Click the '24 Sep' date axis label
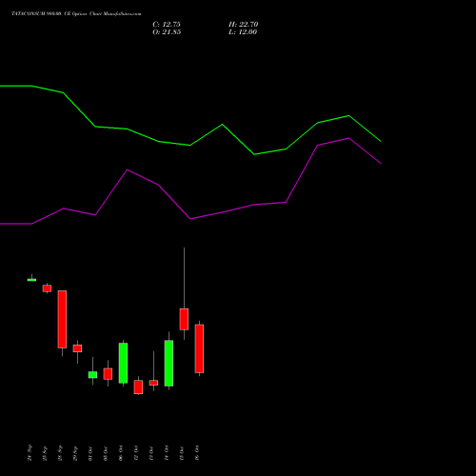The width and height of the screenshot is (476, 476). 30,453
